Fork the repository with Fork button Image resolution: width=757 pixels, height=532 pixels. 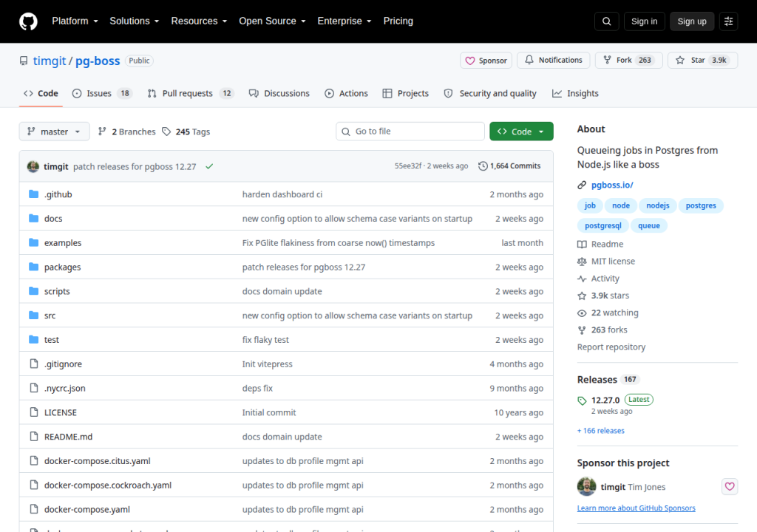pos(628,60)
